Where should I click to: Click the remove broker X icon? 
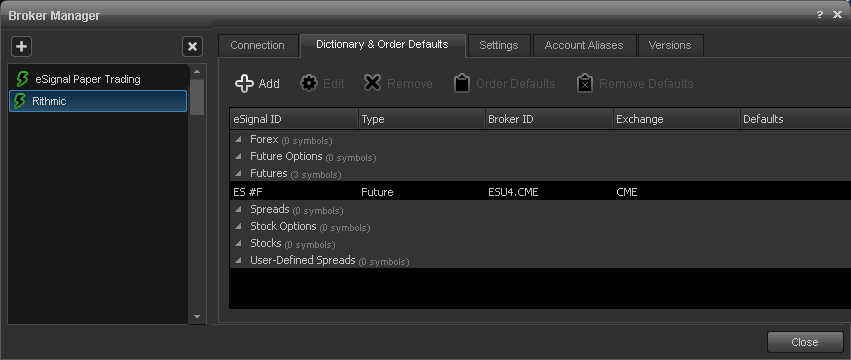coord(192,47)
